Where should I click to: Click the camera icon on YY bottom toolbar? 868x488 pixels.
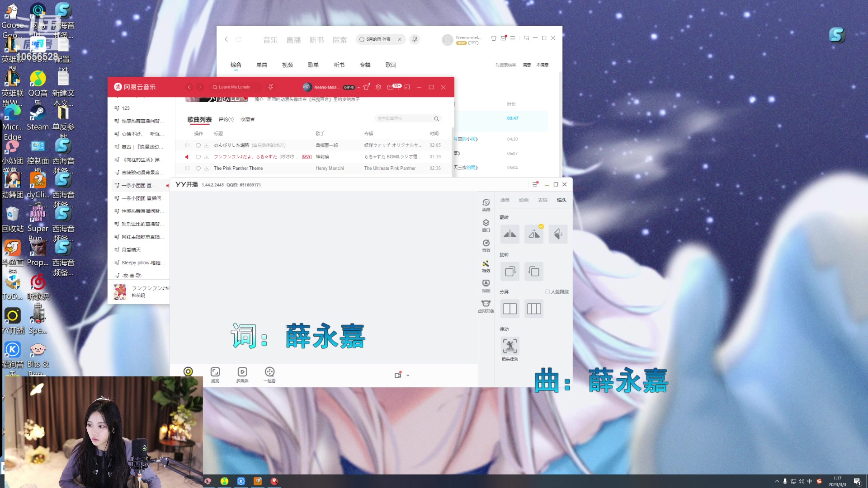tap(188, 372)
